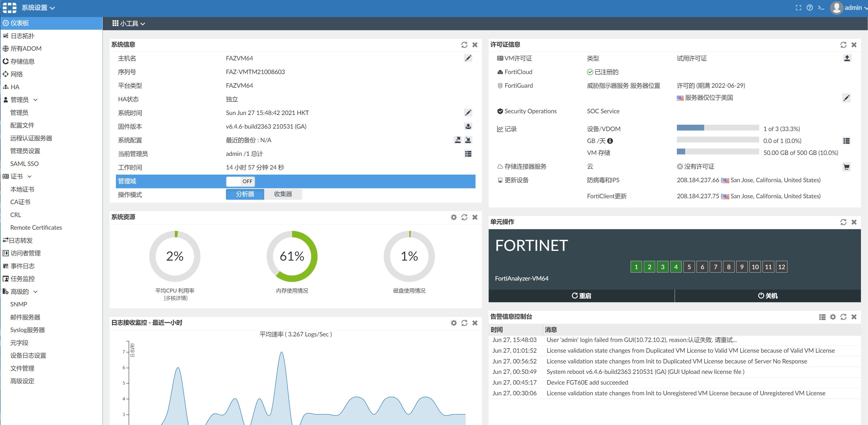Open the CLI console icon in header
This screenshot has width=868, height=425.
point(821,8)
